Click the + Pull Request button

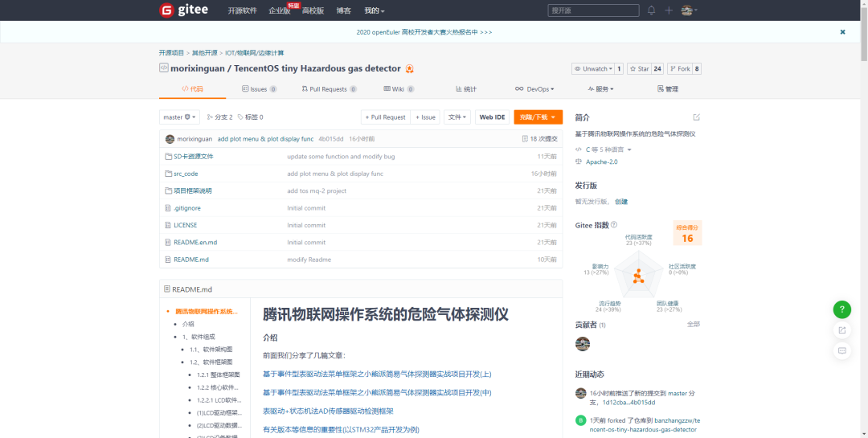click(385, 117)
